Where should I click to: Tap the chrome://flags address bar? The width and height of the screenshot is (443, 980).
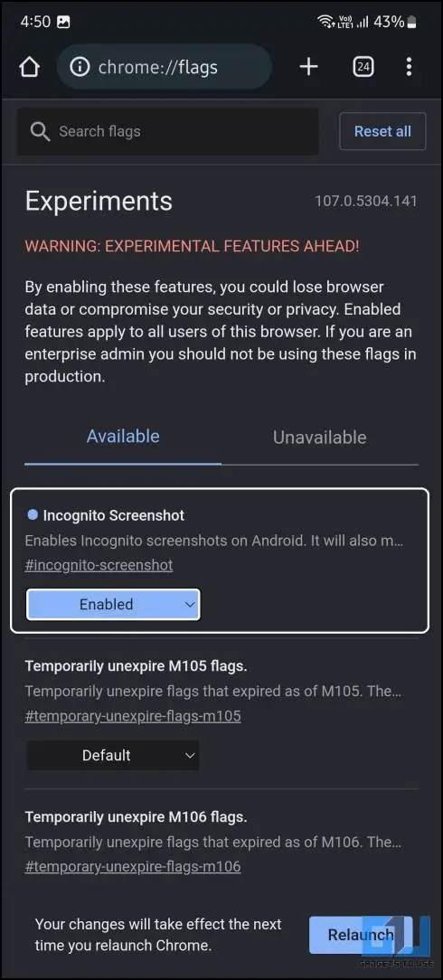pos(165,67)
